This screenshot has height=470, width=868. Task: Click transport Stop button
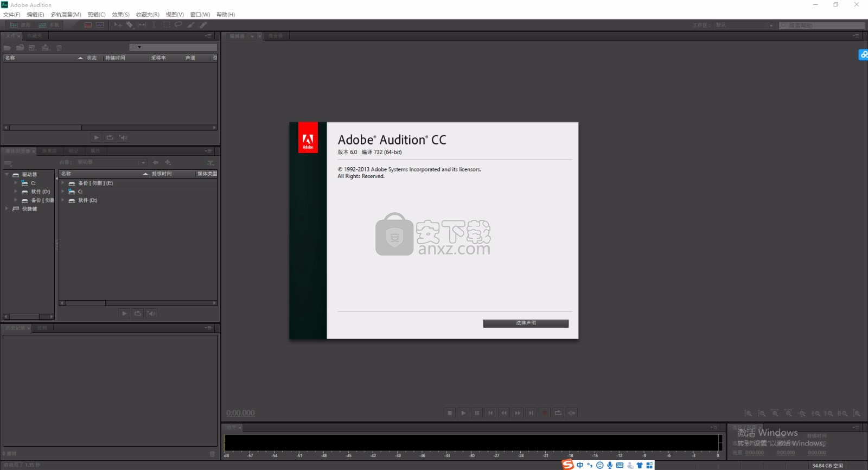click(450, 413)
